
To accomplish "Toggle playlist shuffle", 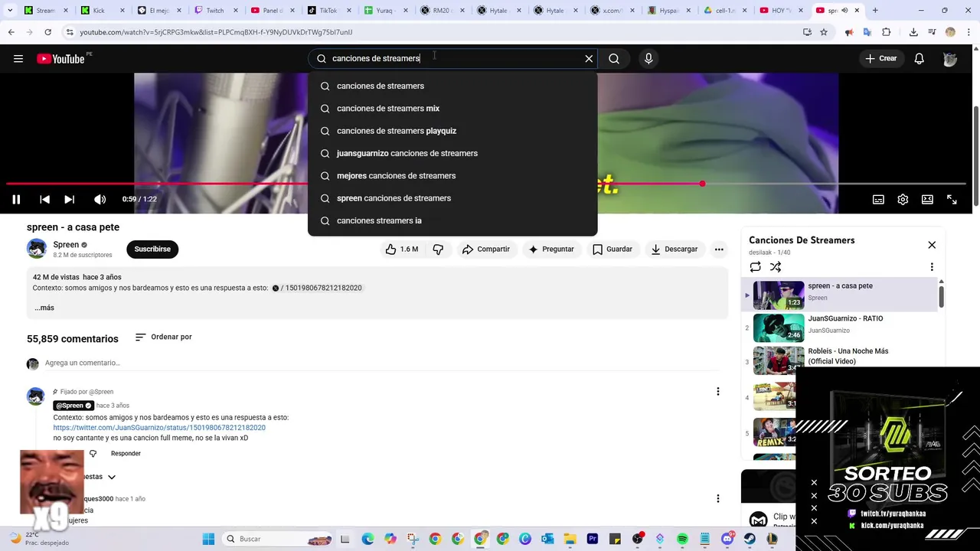I will 776,267.
